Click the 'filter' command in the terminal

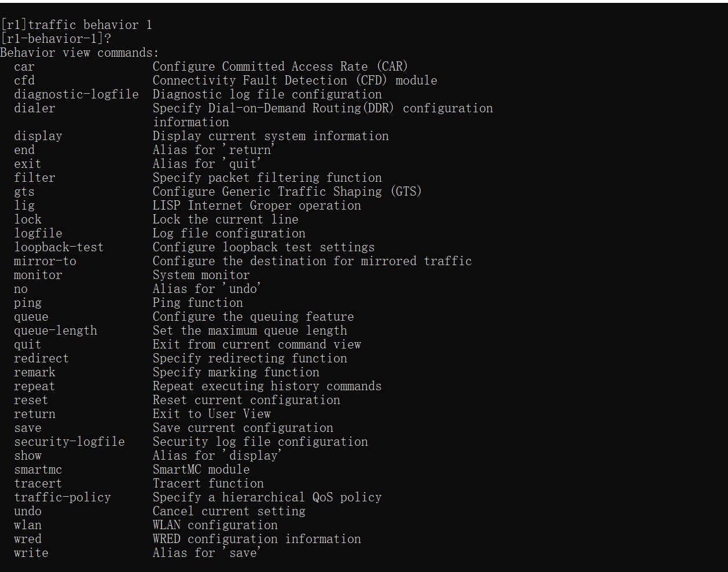35,178
